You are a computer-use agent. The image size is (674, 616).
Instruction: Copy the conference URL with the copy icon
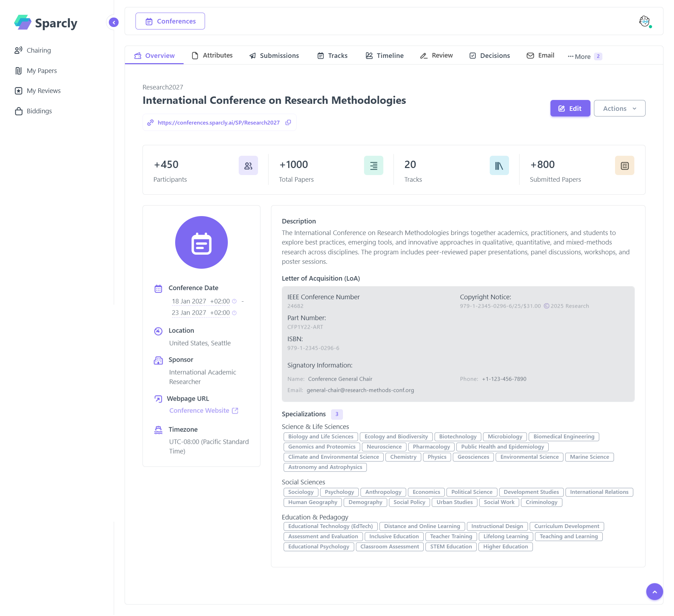[x=288, y=122]
